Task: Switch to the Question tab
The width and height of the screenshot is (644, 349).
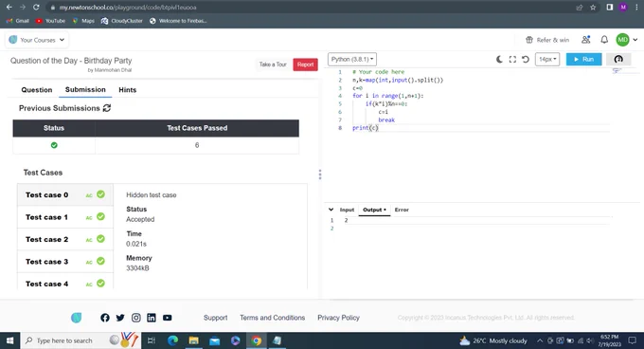Action: point(37,89)
